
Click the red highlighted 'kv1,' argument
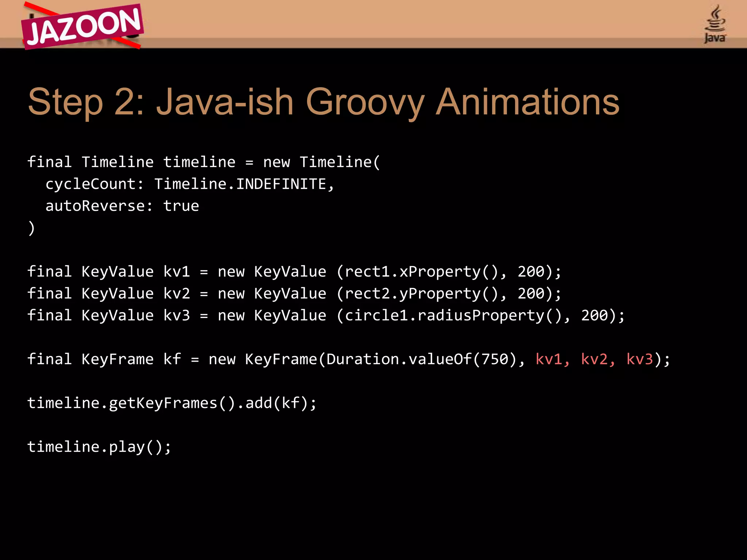(x=553, y=359)
